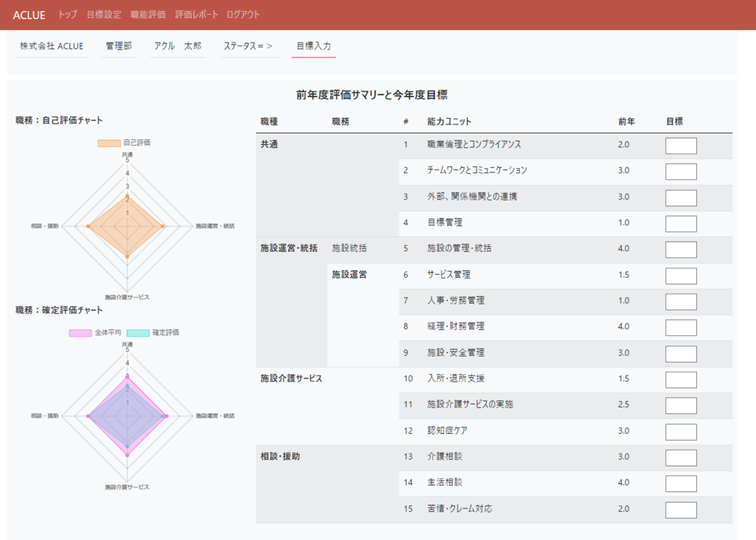Focus goal input for 認知症ケア
Screen dimensions: 756x540
click(x=680, y=431)
